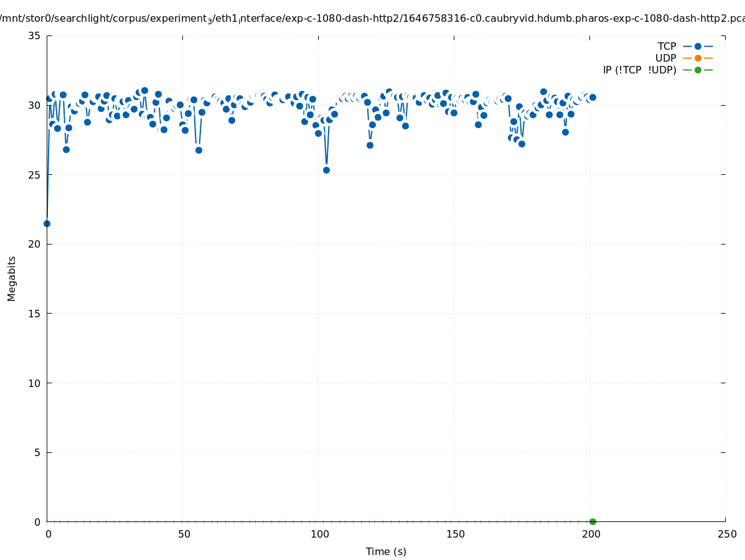Click the Megabits y-axis label
Viewport: 745px width, 560px height.
pyautogui.click(x=12, y=278)
